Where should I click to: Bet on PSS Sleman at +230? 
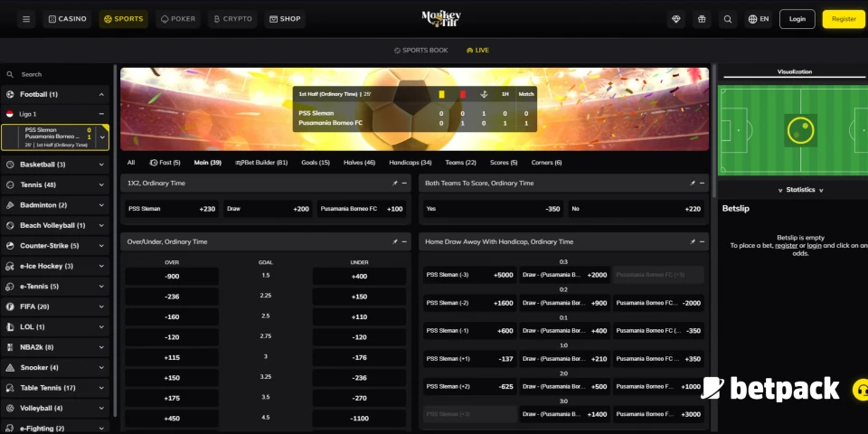[172, 209]
